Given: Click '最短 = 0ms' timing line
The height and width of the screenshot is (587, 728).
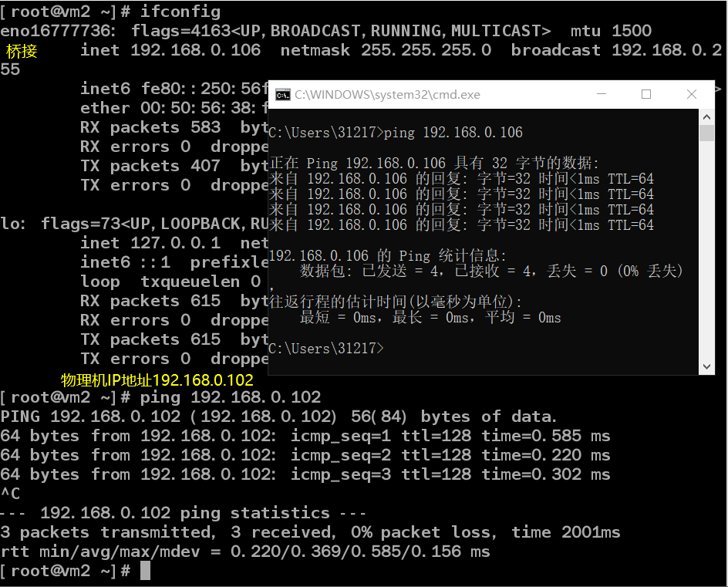Looking at the screenshot, I should 430,318.
